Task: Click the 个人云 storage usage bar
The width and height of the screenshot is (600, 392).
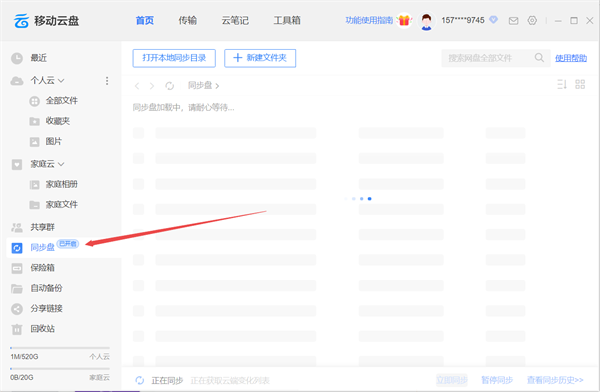Action: (60, 348)
